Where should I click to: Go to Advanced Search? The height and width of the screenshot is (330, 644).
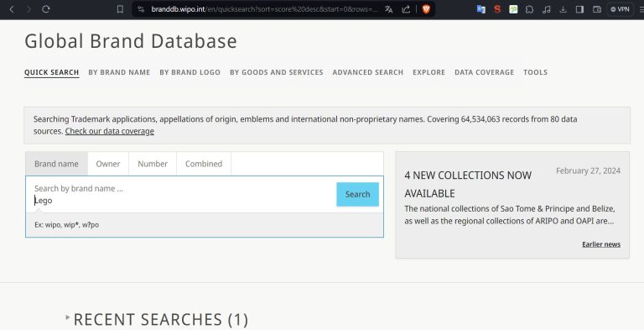point(368,72)
